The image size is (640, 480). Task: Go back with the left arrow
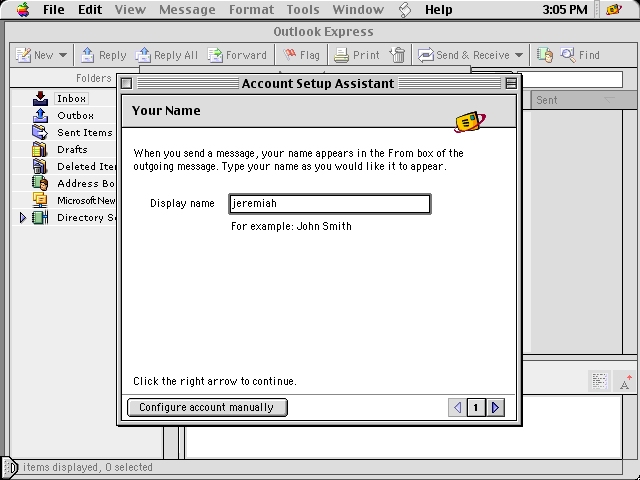click(x=457, y=407)
